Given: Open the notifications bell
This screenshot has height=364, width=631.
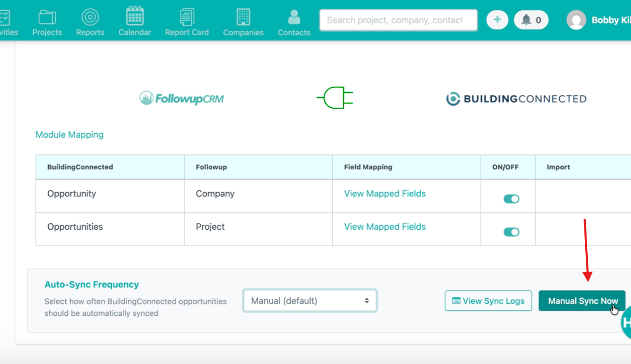Looking at the screenshot, I should click(x=531, y=20).
